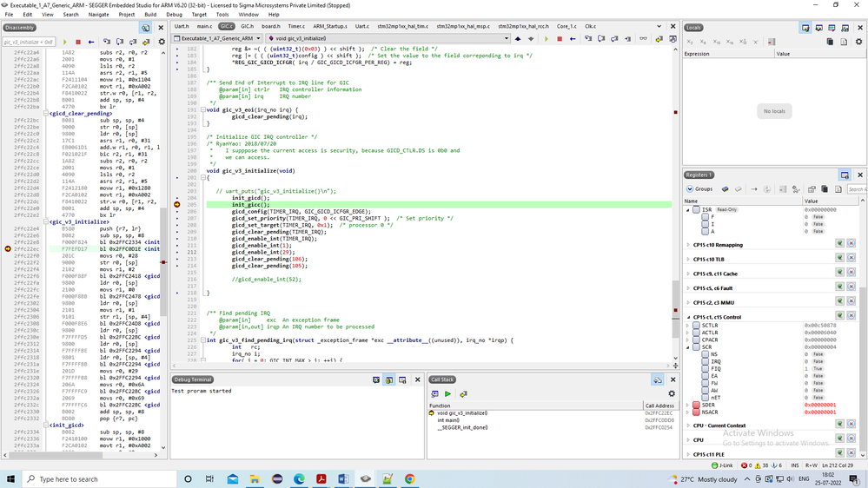
Task: Click green button on CP15 c5, c6 Fault row
Action: [840, 287]
